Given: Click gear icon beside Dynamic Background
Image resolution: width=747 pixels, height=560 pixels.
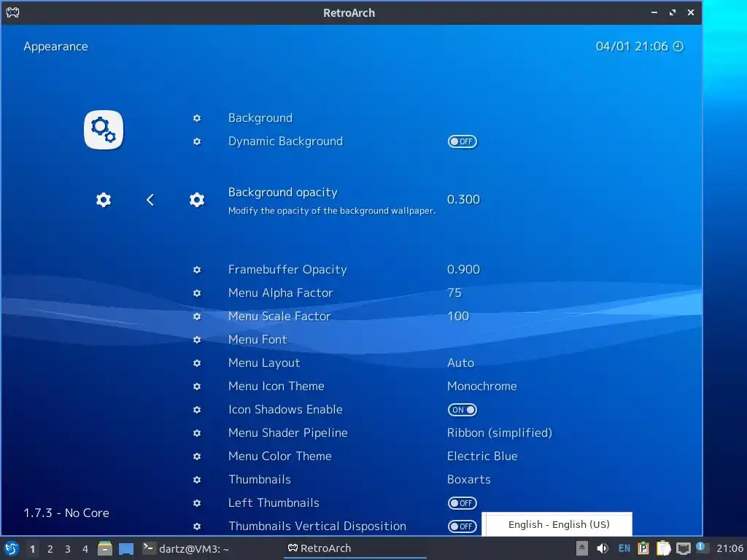Looking at the screenshot, I should [x=197, y=141].
